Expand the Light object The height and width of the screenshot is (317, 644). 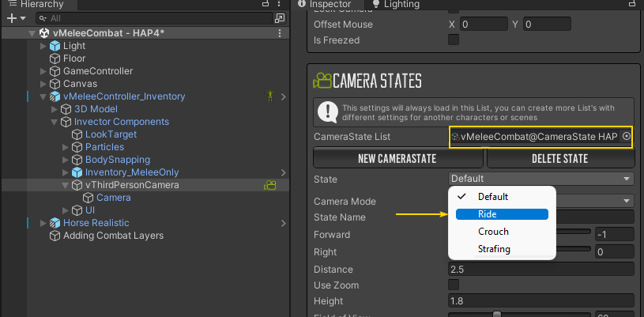point(43,46)
